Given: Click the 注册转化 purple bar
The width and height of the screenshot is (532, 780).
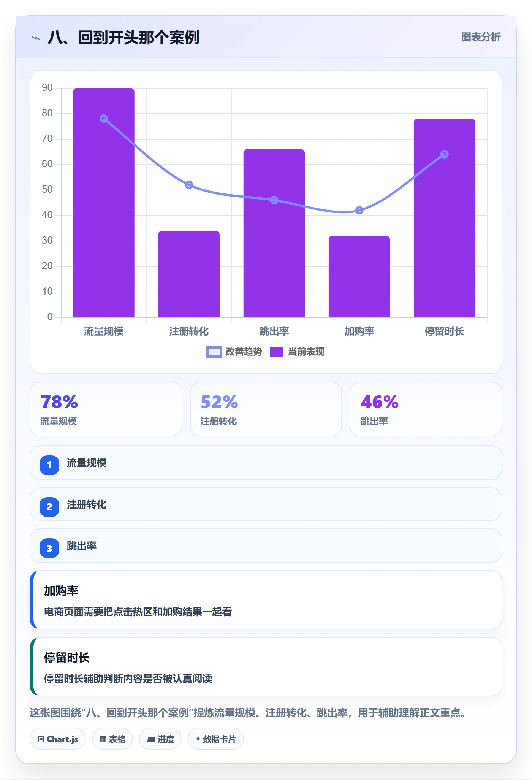Looking at the screenshot, I should 189,274.
